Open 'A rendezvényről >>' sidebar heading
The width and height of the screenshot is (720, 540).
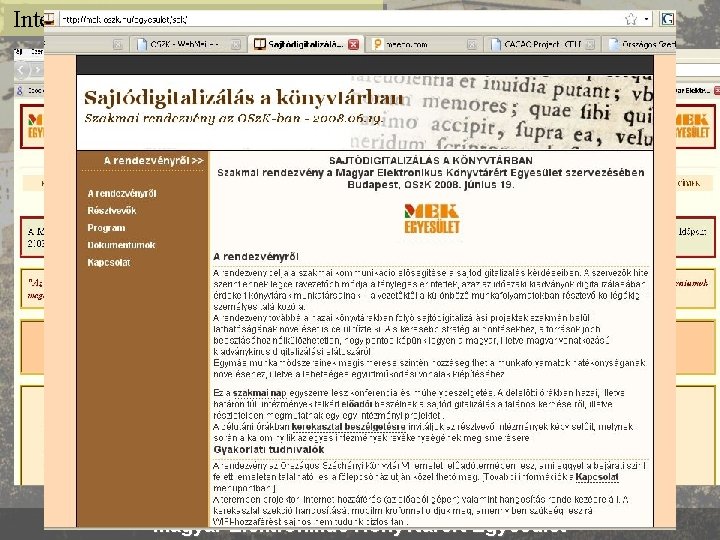point(153,161)
